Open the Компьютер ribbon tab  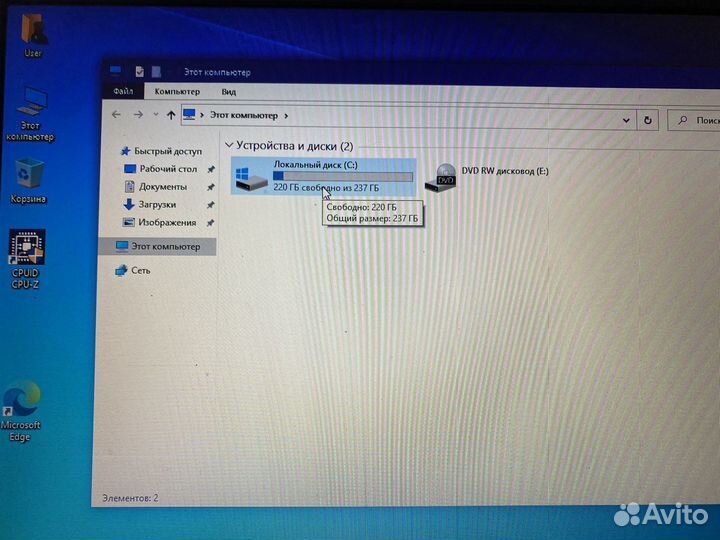177,91
